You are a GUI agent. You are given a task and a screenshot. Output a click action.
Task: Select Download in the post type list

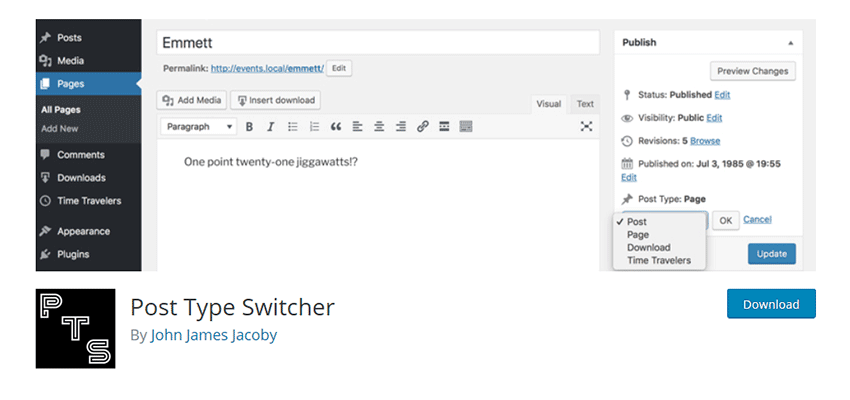click(648, 247)
